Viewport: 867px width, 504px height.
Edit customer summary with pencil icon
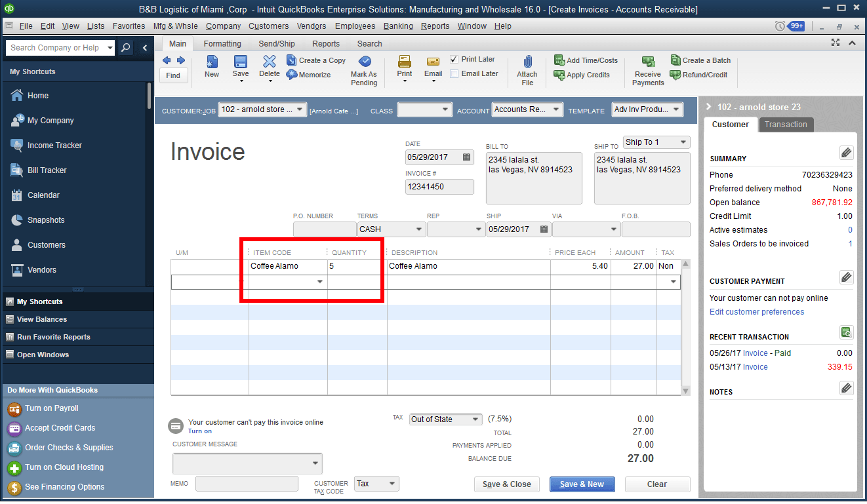pos(846,153)
